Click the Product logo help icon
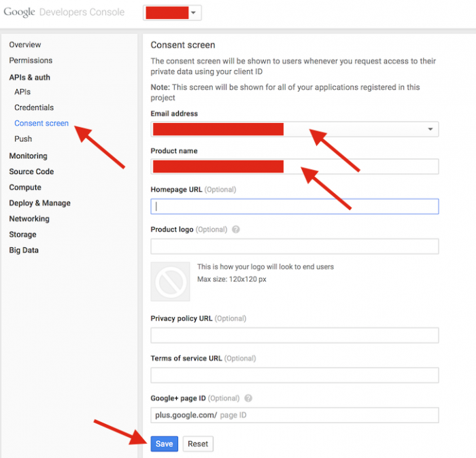 (236, 230)
